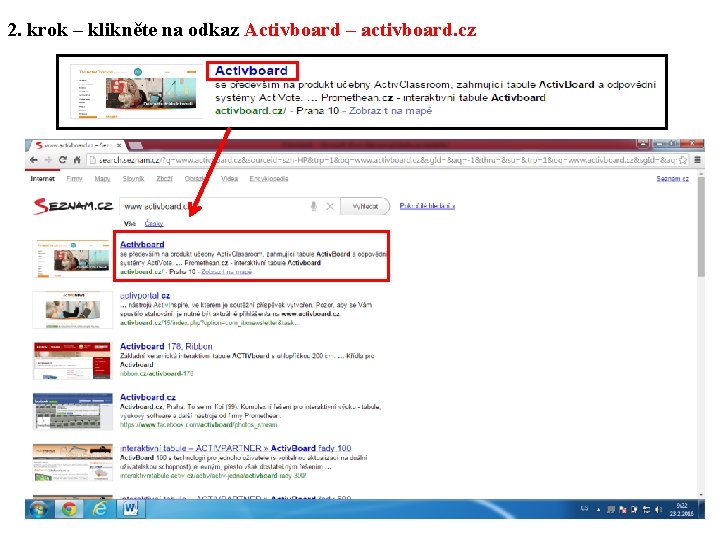Screen dimensions: 720x540
Task: Open Microsoft Word from the taskbar
Action: [130, 509]
